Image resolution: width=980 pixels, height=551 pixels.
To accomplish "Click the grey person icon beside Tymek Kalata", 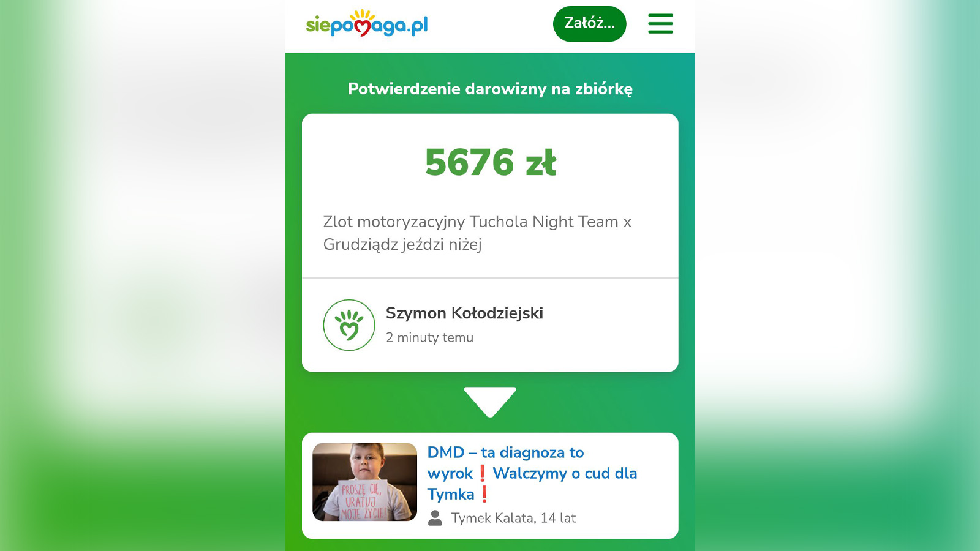I will coord(435,518).
